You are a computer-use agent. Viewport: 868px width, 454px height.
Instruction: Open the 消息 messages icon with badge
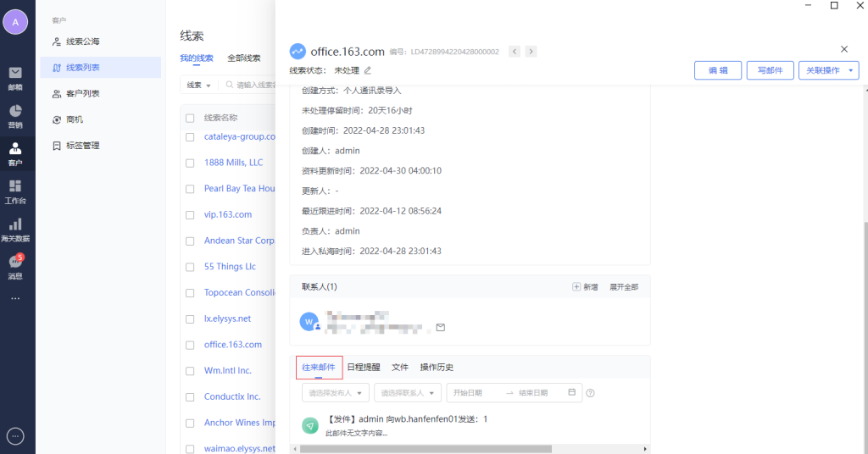point(15,264)
